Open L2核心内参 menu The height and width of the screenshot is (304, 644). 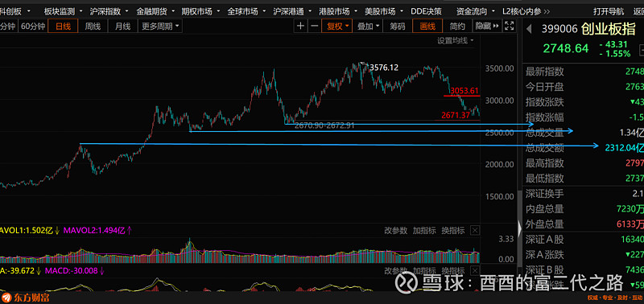(522, 11)
